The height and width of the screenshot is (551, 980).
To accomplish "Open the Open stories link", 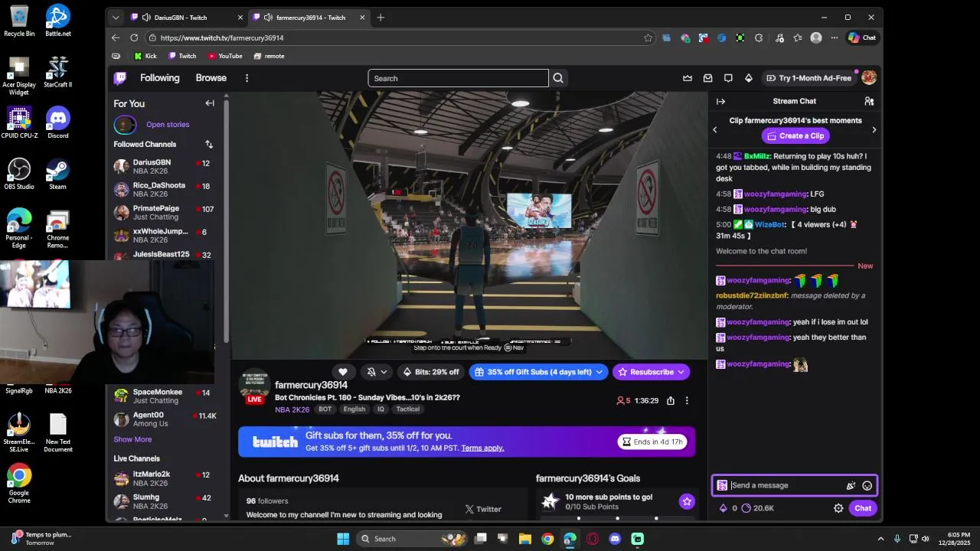I will click(168, 124).
